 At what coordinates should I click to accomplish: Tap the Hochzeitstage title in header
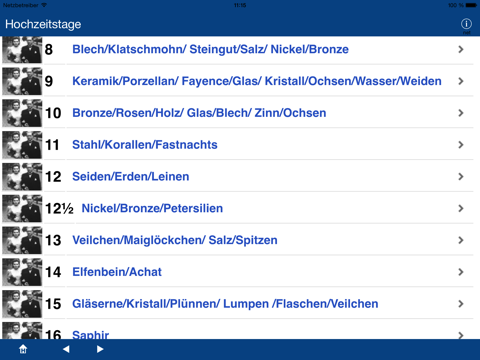43,24
